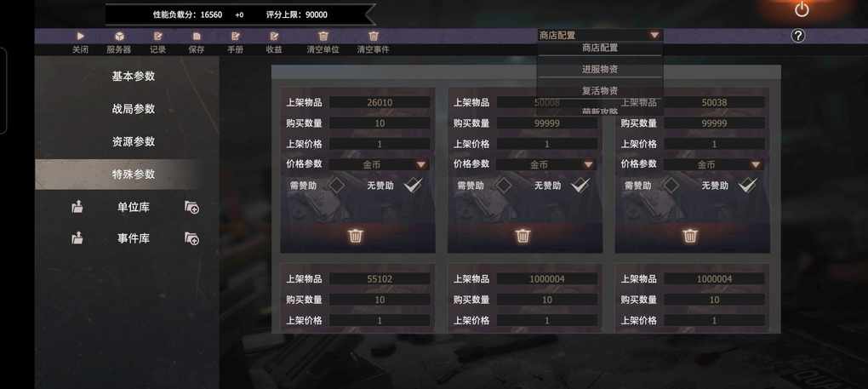
Task: Click the 关闭 play icon in toolbar
Action: 80,37
